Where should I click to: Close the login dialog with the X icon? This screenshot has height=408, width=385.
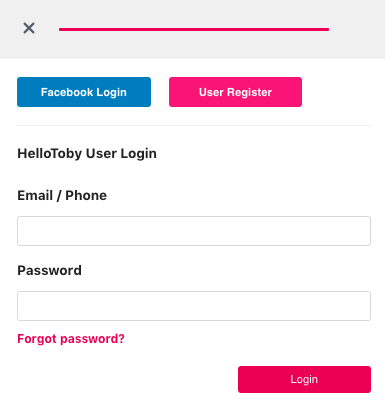[x=29, y=28]
